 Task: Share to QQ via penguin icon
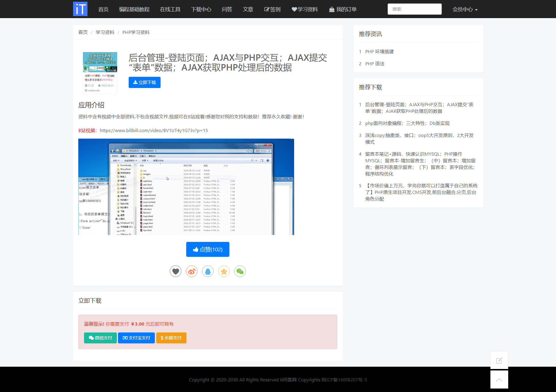click(208, 271)
